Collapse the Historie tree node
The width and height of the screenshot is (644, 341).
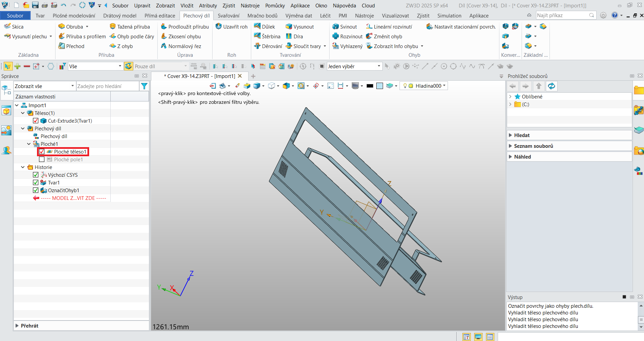23,167
